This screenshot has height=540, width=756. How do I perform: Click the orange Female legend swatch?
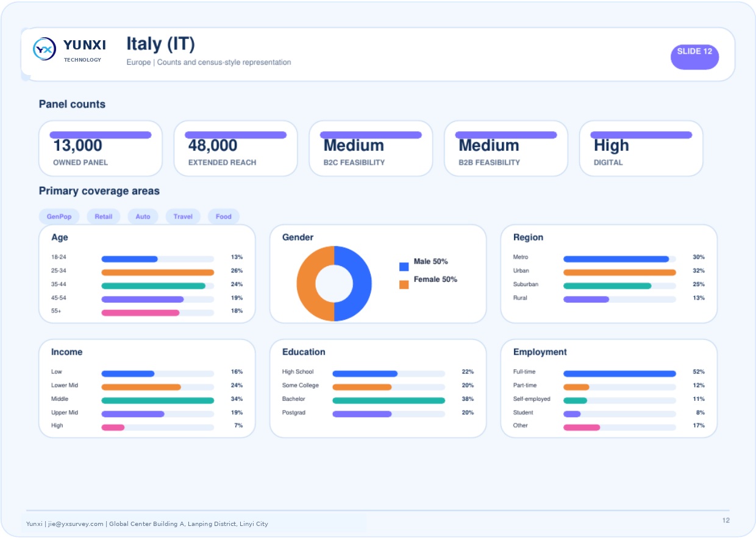pyautogui.click(x=404, y=284)
